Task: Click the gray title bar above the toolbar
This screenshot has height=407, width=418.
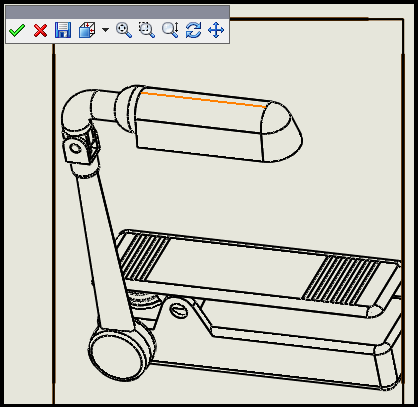Action: click(117, 12)
